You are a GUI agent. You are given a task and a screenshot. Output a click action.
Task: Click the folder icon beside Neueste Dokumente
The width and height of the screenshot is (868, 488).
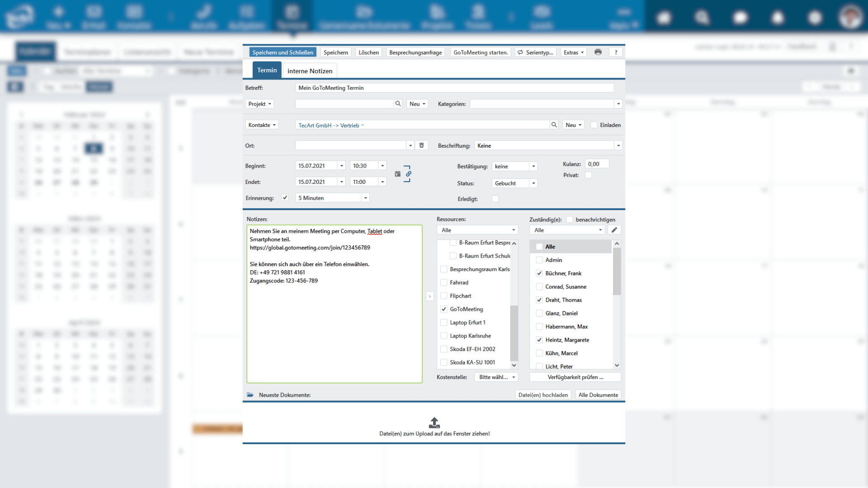(x=250, y=394)
